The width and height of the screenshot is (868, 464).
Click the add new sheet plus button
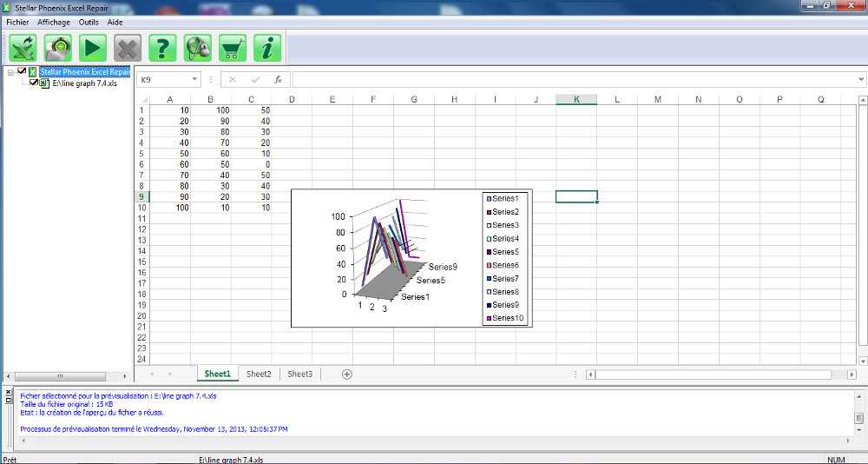click(347, 374)
